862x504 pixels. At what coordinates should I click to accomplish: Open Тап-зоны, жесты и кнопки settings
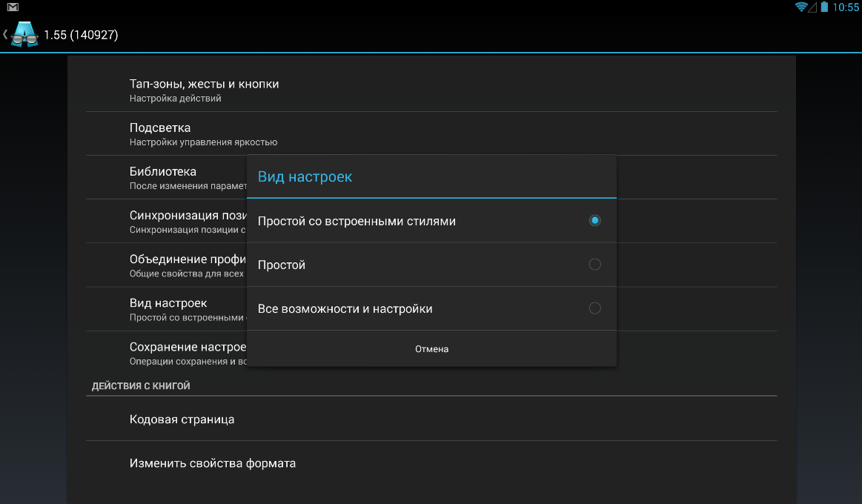pyautogui.click(x=431, y=90)
